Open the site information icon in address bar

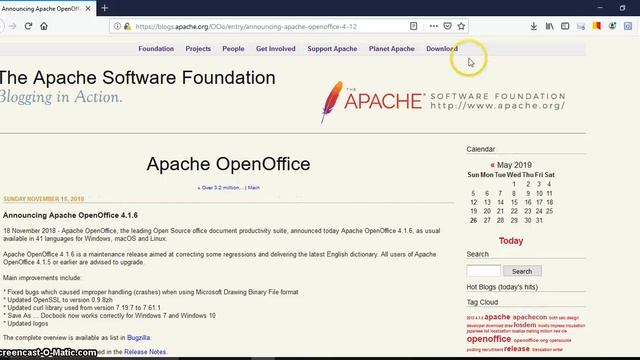pos(117,26)
